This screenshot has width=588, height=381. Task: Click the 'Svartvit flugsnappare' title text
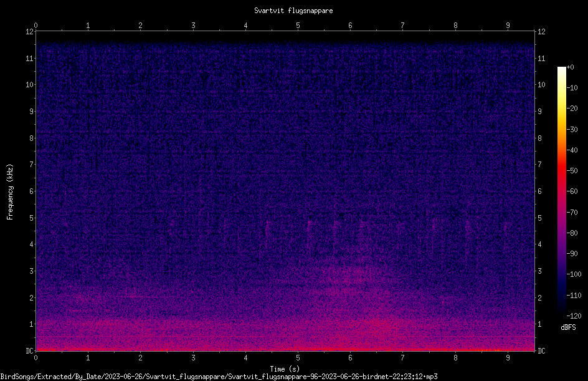pos(293,11)
